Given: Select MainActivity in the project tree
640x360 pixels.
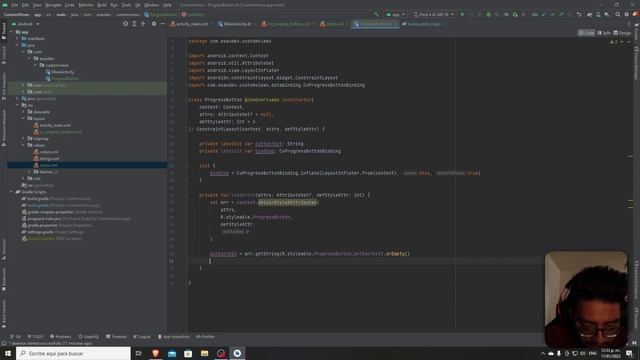Looking at the screenshot, I should tap(62, 72).
